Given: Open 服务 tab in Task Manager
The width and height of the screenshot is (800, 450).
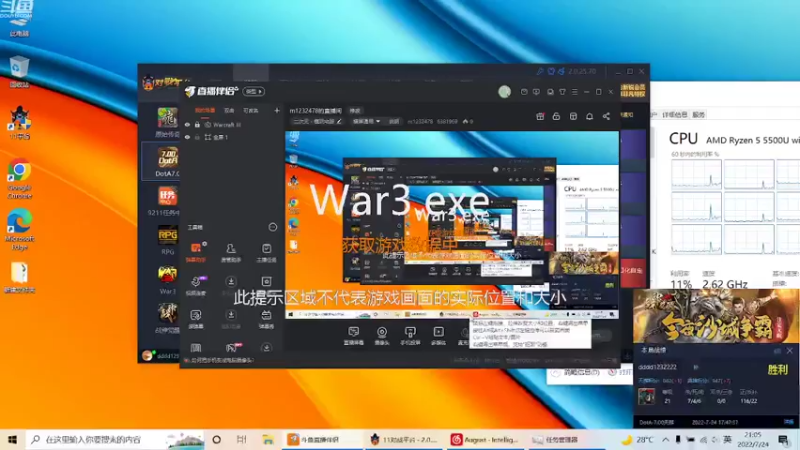Looking at the screenshot, I should coord(698,115).
